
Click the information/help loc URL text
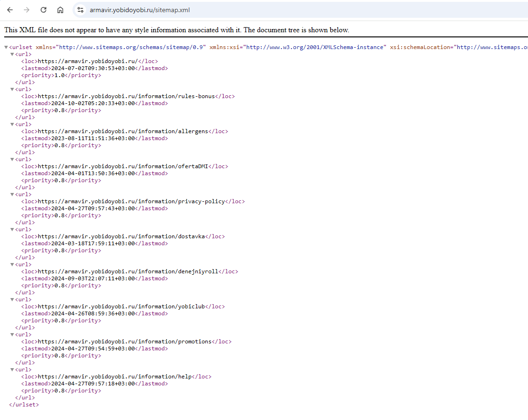click(x=115, y=377)
